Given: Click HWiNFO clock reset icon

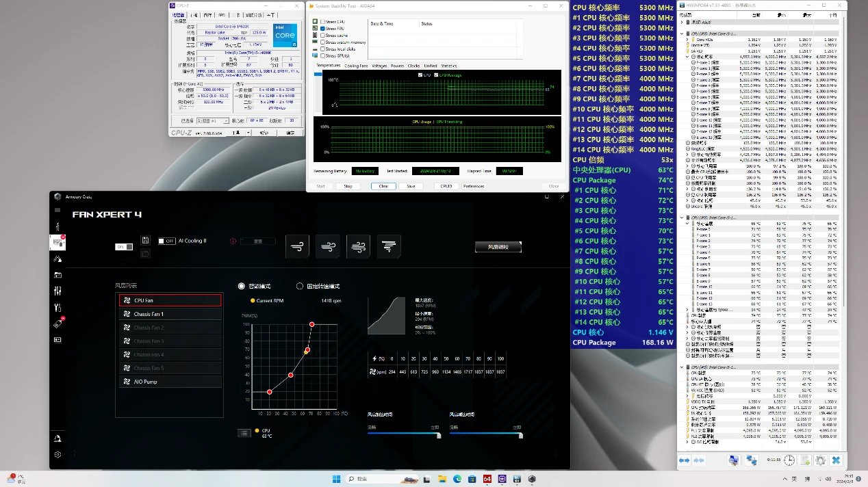Looking at the screenshot, I should [789, 460].
